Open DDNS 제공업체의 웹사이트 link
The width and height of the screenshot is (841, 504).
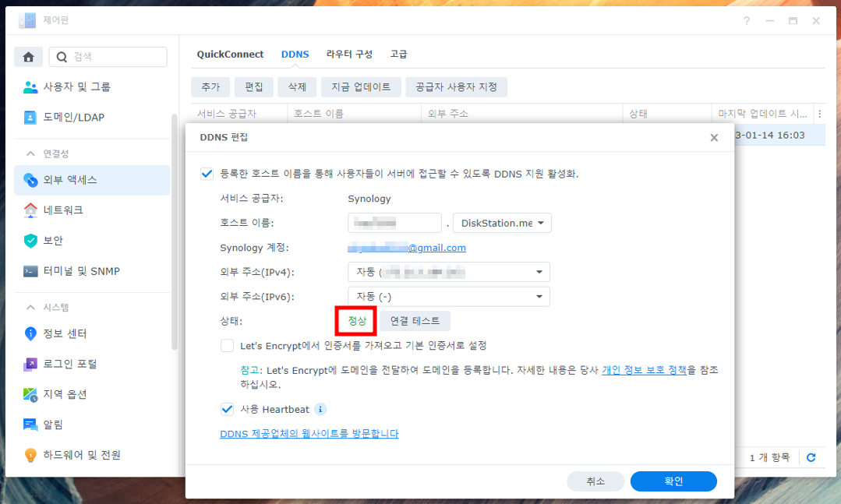pos(309,433)
